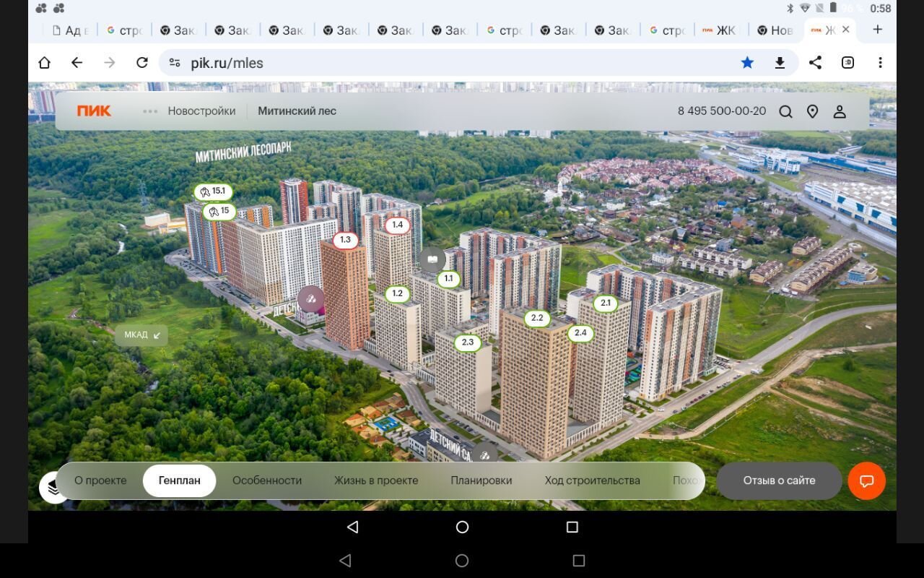Viewport: 924px width, 578px height.
Task: Select building marker 2.3
Action: click(x=468, y=342)
